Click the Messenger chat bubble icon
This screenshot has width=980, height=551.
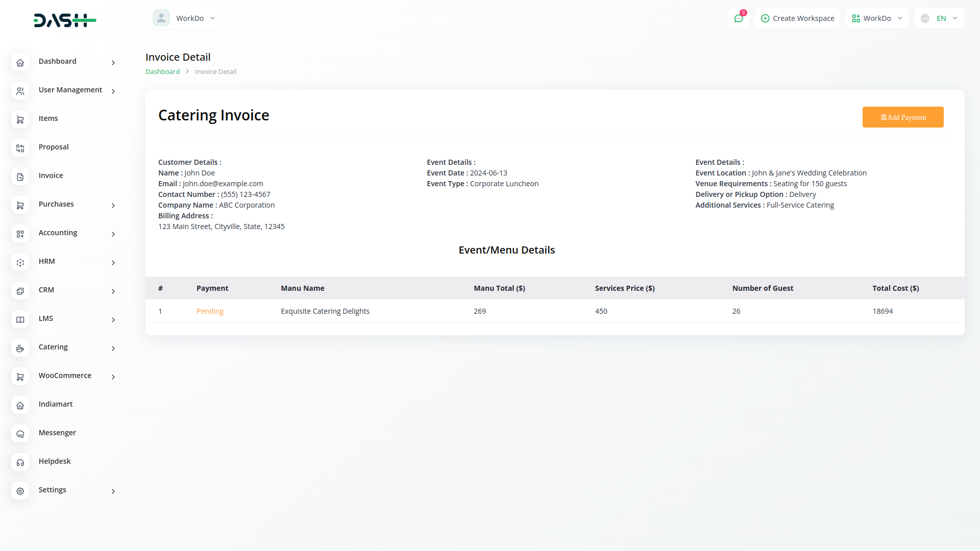click(20, 434)
